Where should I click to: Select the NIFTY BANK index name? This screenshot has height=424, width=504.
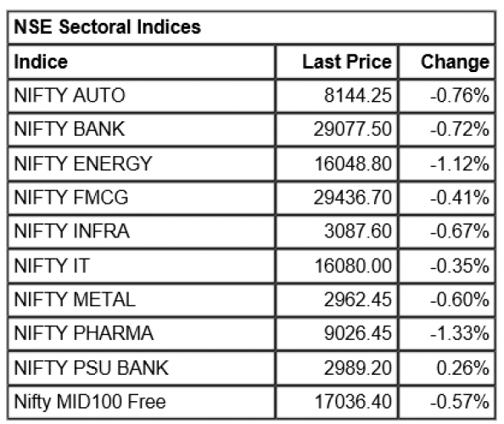coord(69,129)
